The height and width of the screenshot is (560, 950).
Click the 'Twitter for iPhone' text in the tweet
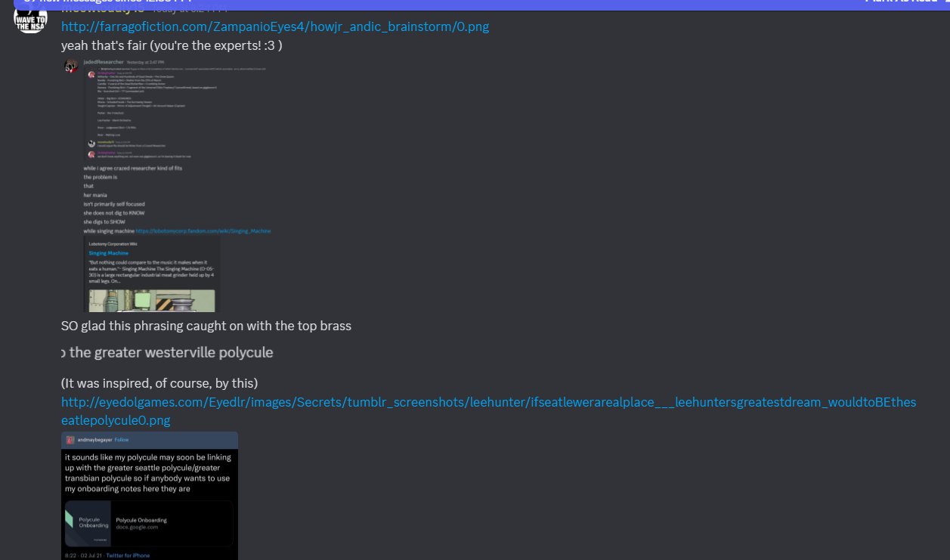pyautogui.click(x=128, y=555)
